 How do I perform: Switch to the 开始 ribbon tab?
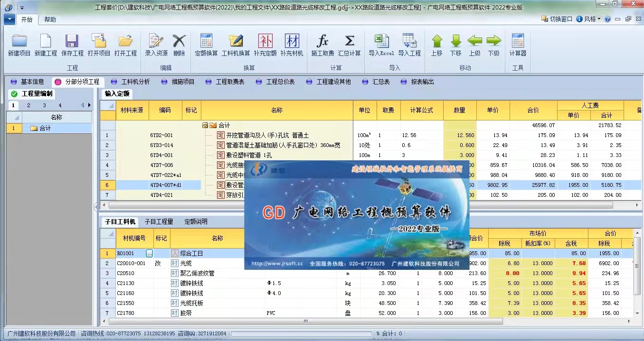tap(27, 19)
